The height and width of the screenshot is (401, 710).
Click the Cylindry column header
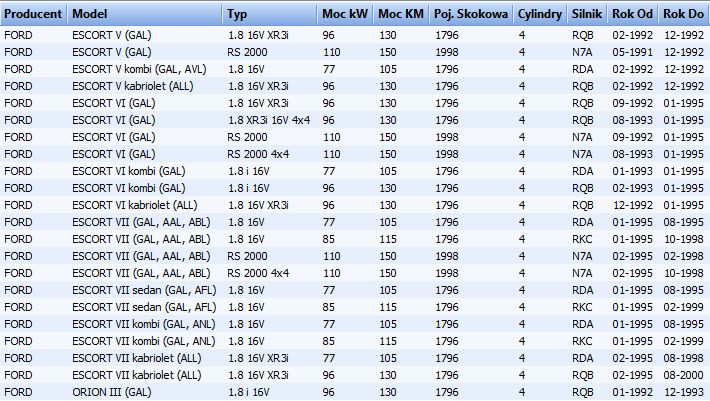click(x=540, y=14)
